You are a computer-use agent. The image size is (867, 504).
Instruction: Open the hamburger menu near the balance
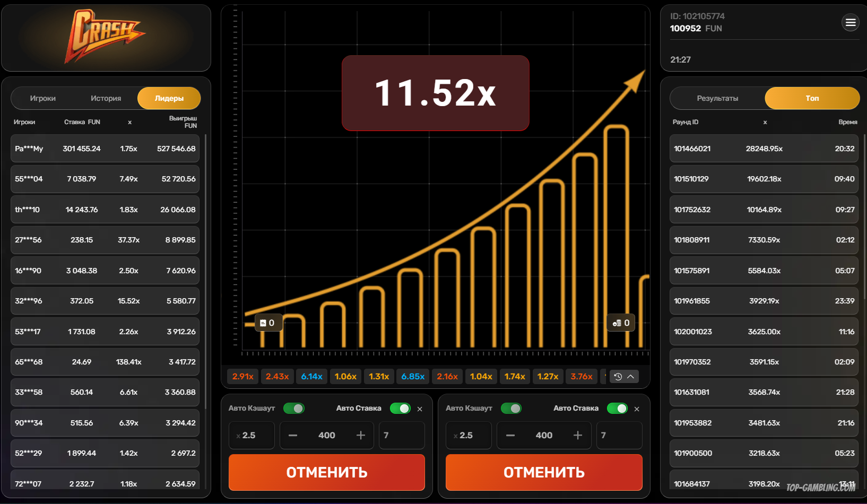point(850,22)
